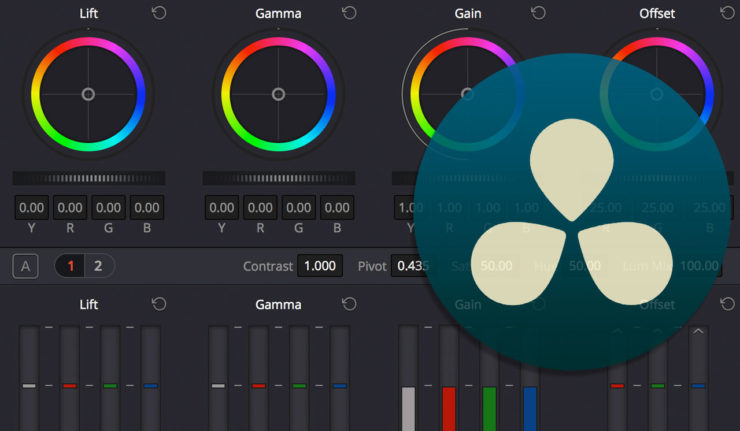The height and width of the screenshot is (431, 740).
Task: Click the Contrast value field 1.000
Action: tap(320, 266)
